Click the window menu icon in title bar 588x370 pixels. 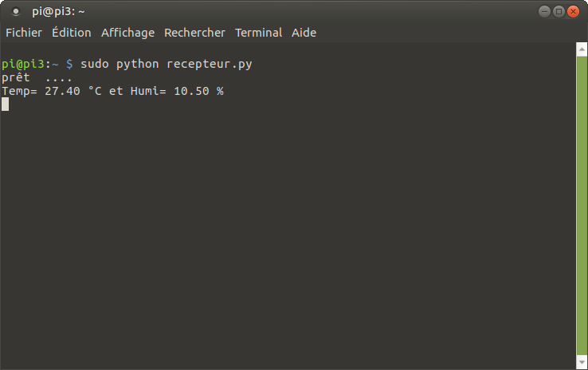pyautogui.click(x=16, y=11)
